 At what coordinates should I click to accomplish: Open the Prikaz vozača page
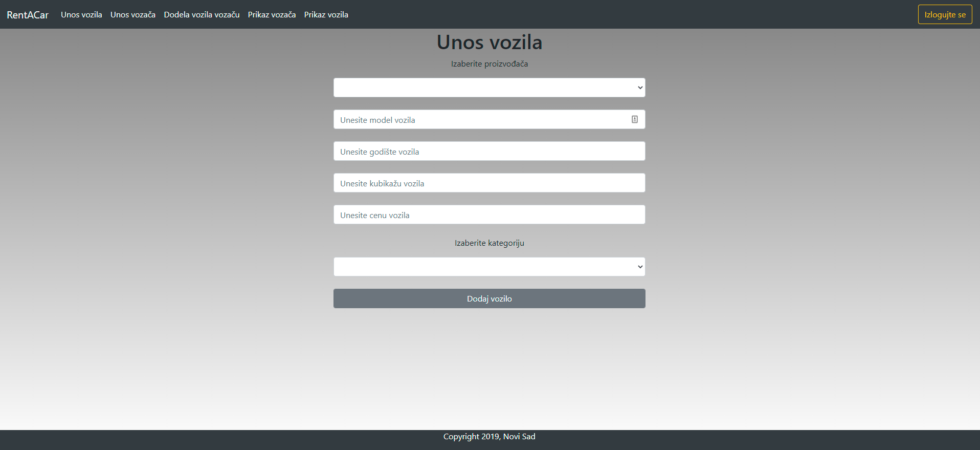tap(272, 15)
